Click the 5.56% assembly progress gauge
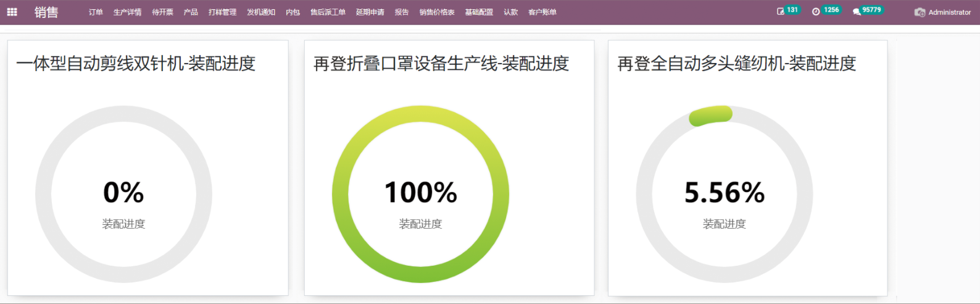980x304 pixels. [724, 194]
